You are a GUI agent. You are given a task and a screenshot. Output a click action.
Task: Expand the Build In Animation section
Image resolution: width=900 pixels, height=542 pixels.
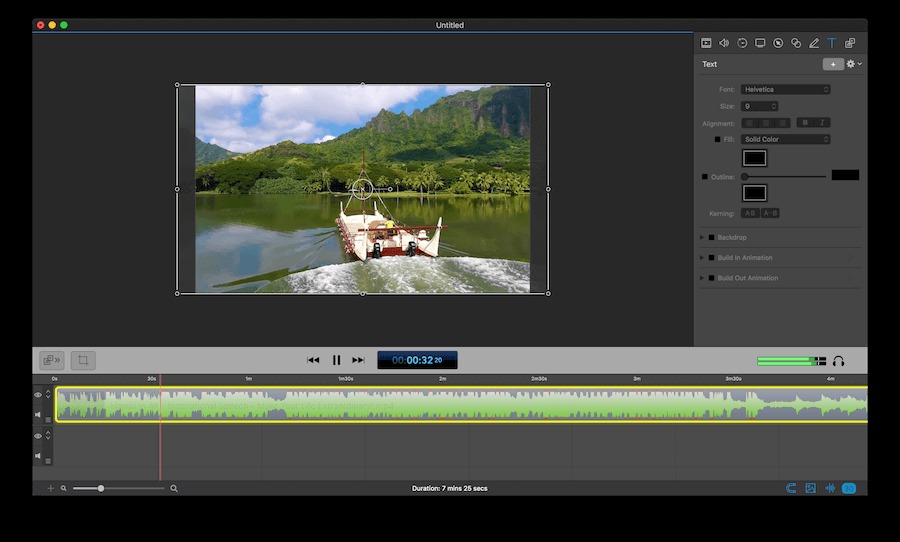coord(702,258)
